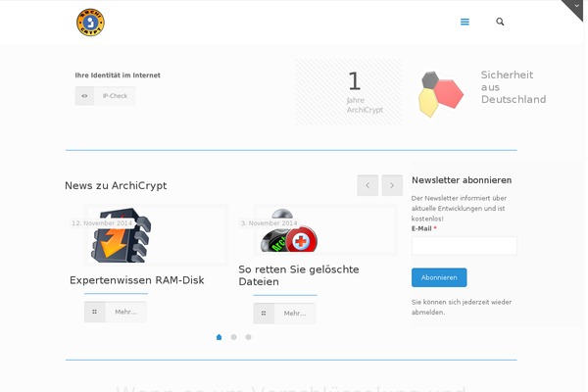Click the 3. November 2014 date label
The image size is (588, 392).
pos(269,223)
